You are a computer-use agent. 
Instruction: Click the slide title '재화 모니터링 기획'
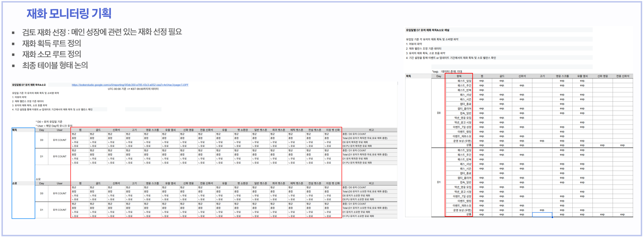(69, 13)
